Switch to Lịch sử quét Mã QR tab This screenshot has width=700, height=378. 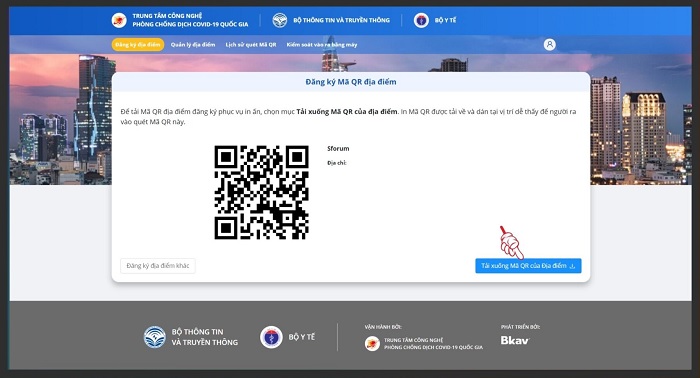251,45
